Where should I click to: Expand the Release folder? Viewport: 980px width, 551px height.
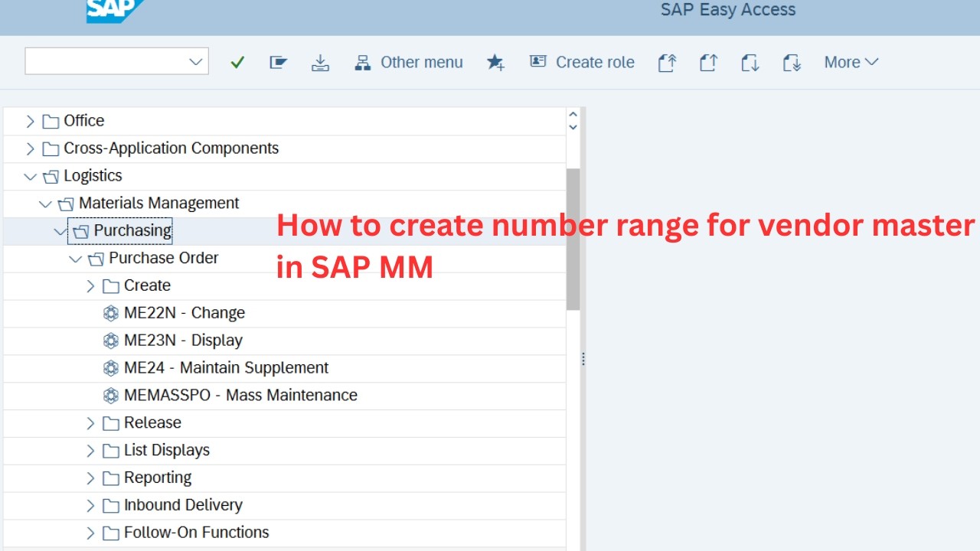pos(90,423)
